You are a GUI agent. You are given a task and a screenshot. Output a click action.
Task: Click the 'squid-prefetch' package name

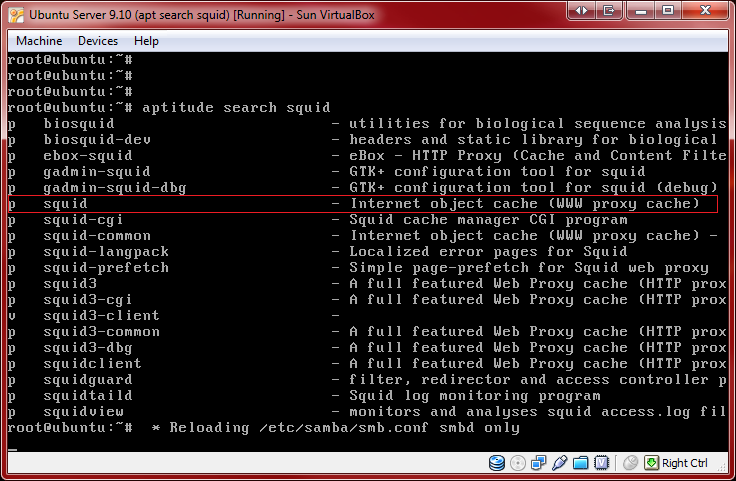(106, 267)
